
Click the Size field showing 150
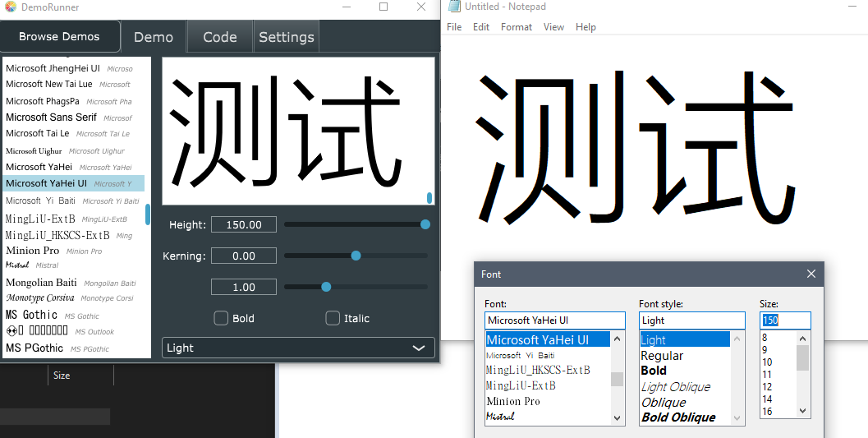[785, 320]
